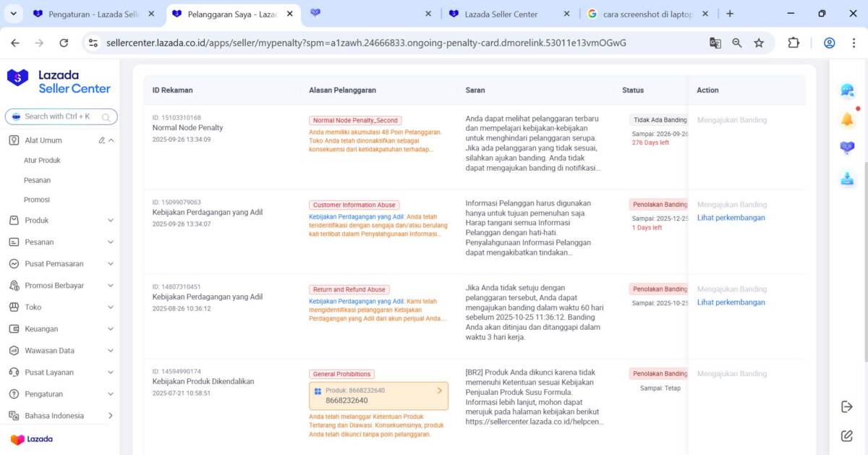Open the browser extensions puzzle icon
The height and width of the screenshot is (455, 868).
pyautogui.click(x=793, y=43)
